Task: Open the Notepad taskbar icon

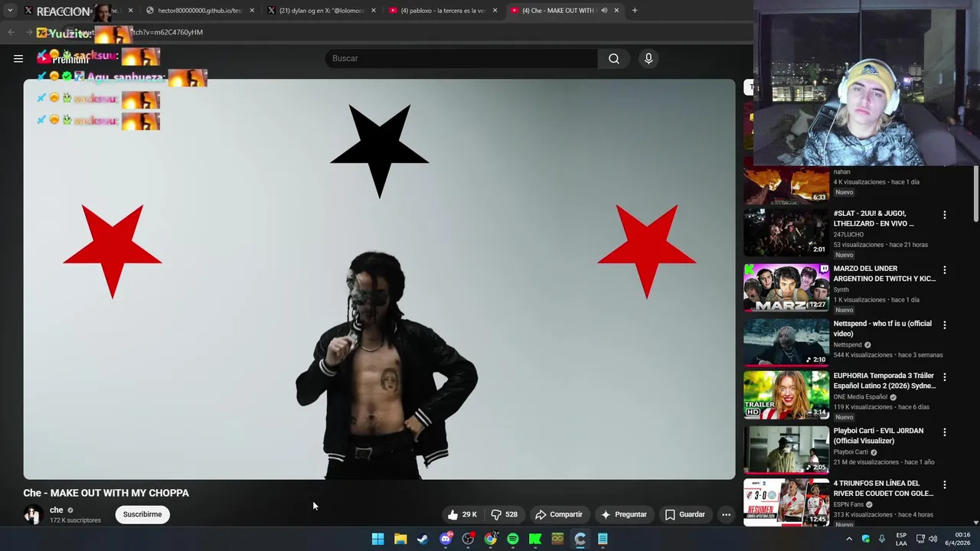Action: coord(603,539)
